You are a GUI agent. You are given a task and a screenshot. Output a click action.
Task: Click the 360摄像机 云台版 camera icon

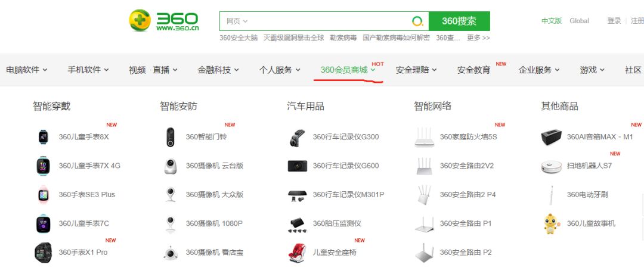171,166
